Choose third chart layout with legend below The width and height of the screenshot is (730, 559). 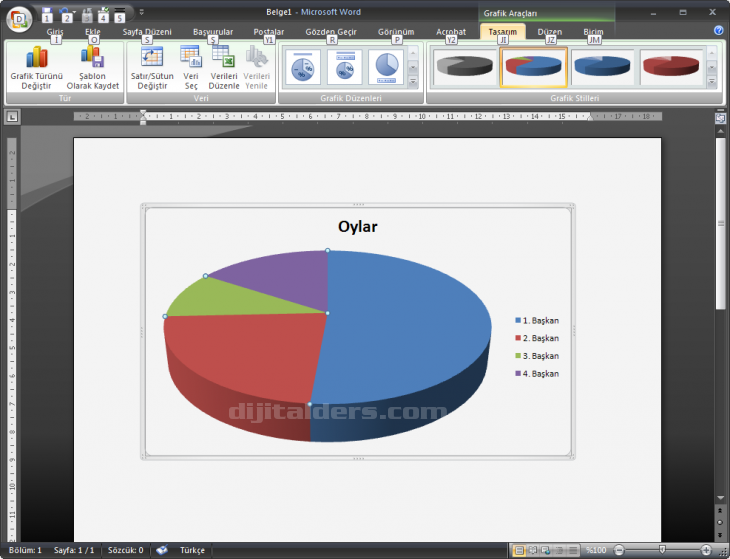point(386,67)
